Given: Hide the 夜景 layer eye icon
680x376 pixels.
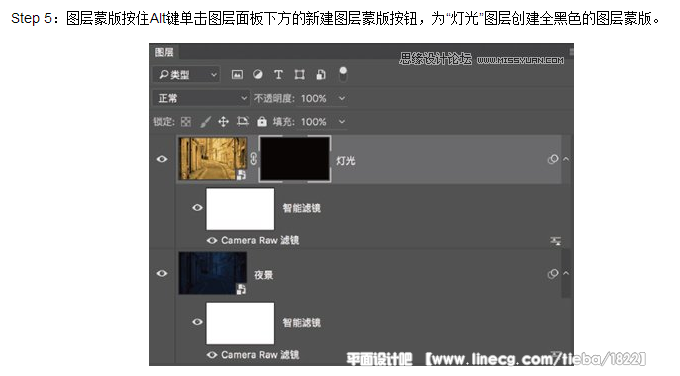Looking at the screenshot, I should click(x=162, y=274).
